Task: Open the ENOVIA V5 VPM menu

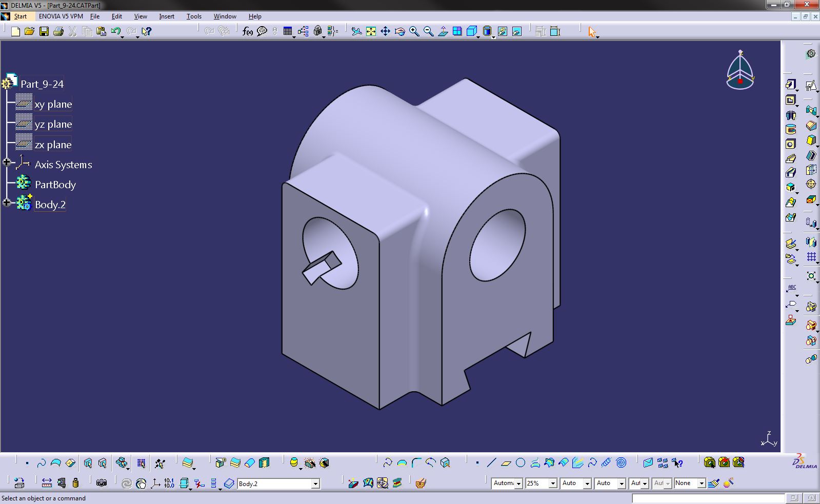Action: (61, 16)
